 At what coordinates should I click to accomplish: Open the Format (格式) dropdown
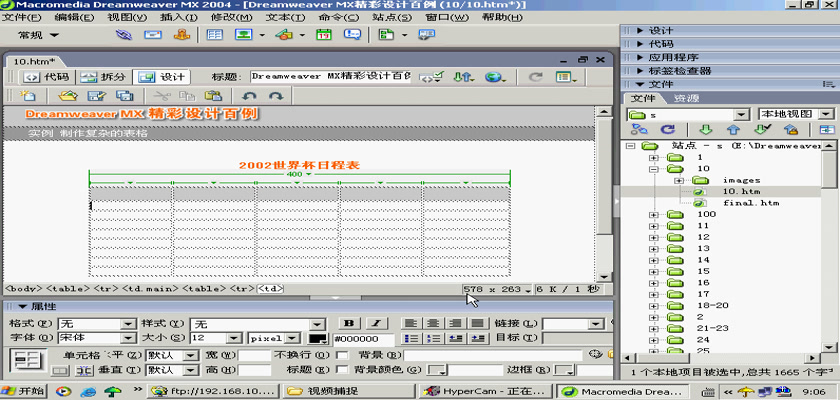pos(129,324)
